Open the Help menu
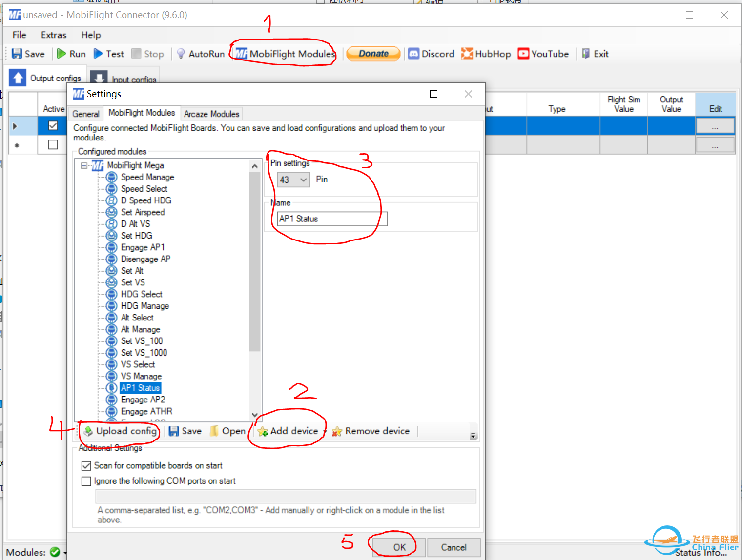This screenshot has width=742, height=560. (x=91, y=35)
